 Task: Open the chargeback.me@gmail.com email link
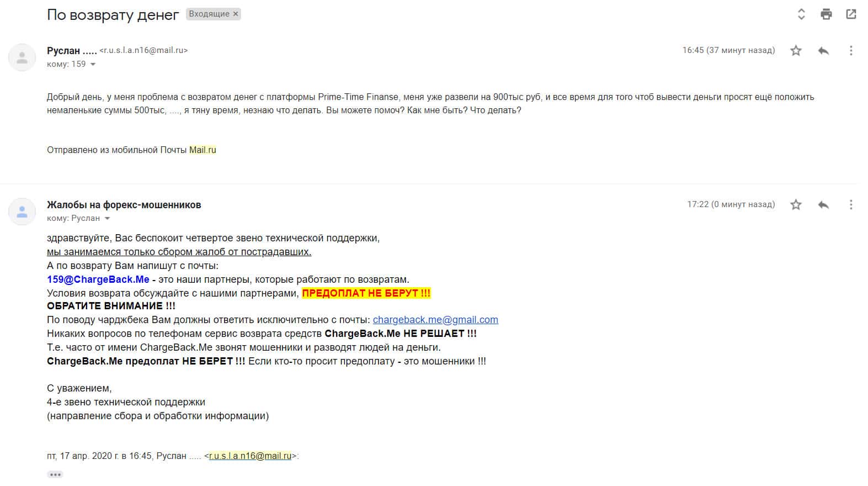coord(435,320)
